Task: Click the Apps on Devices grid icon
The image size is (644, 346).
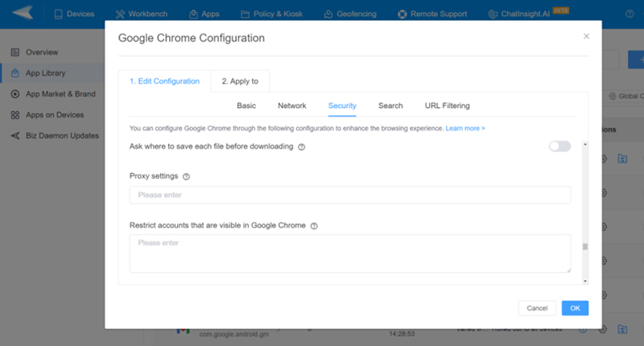Action: 15,115
